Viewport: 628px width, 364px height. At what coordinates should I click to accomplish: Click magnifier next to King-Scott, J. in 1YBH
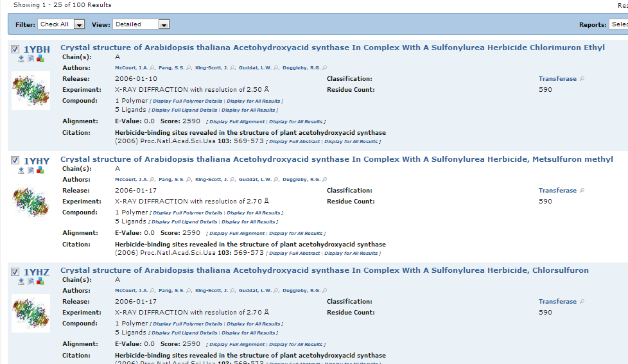(x=232, y=68)
